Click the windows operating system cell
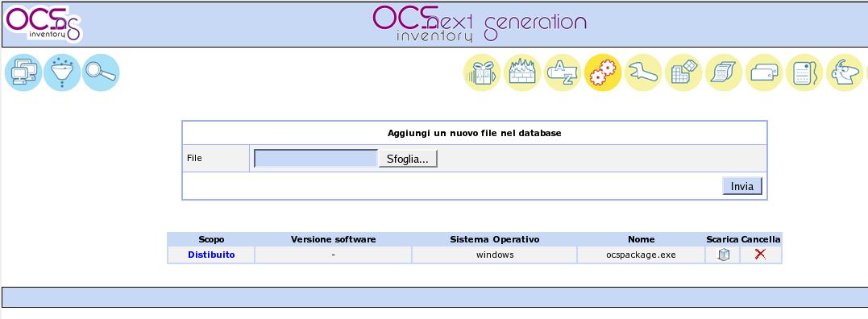868x319 pixels. click(x=495, y=255)
